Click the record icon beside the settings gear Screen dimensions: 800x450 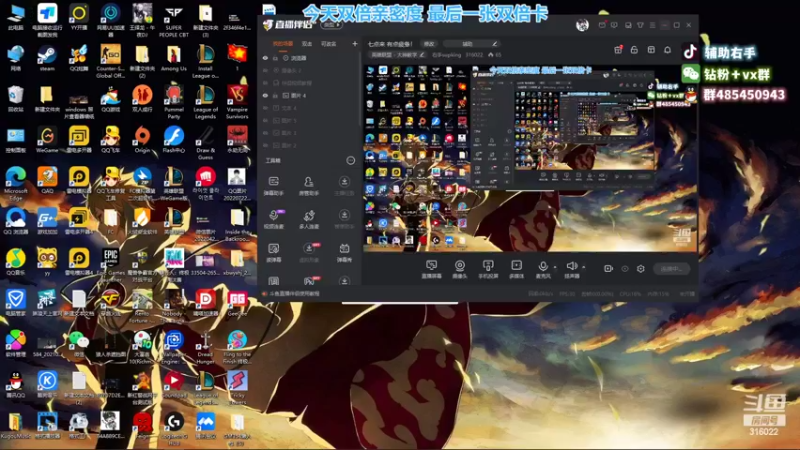608,268
